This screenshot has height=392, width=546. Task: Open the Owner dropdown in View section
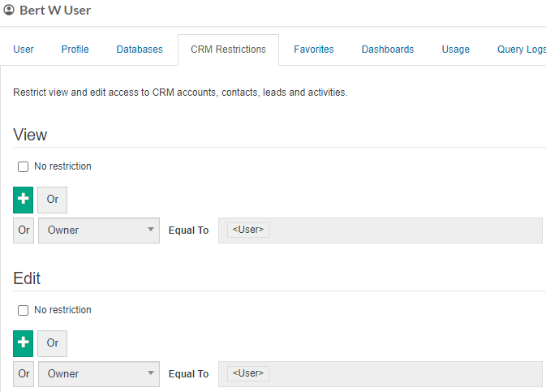(x=99, y=230)
